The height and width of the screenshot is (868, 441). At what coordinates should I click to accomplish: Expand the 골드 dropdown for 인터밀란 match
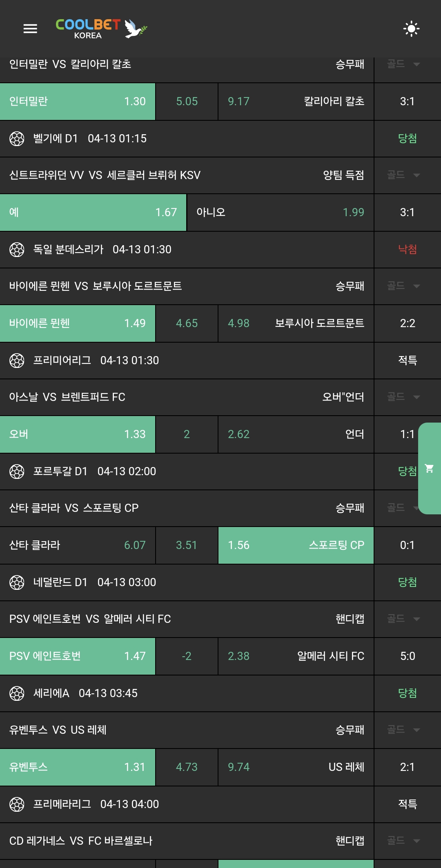[x=403, y=64]
